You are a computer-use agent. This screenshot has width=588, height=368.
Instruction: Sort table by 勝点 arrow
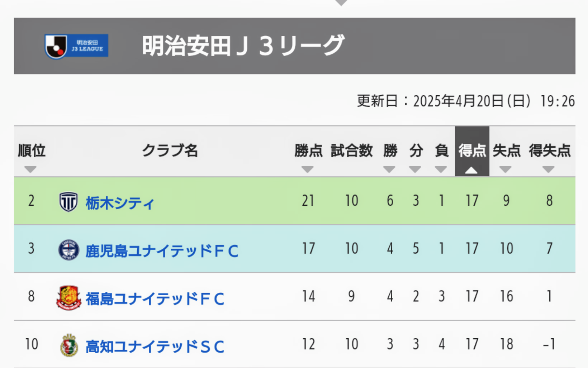[307, 169]
